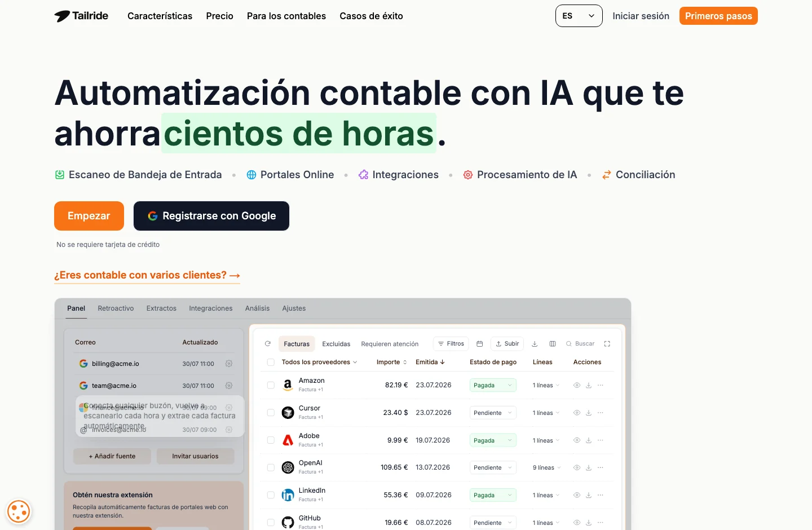Click the Empezar button
The height and width of the screenshot is (530, 812).
[x=89, y=216]
